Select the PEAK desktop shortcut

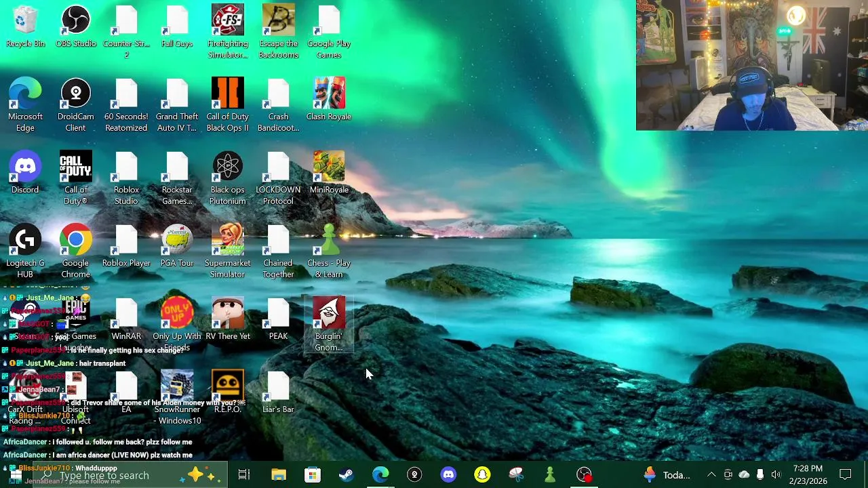278,319
